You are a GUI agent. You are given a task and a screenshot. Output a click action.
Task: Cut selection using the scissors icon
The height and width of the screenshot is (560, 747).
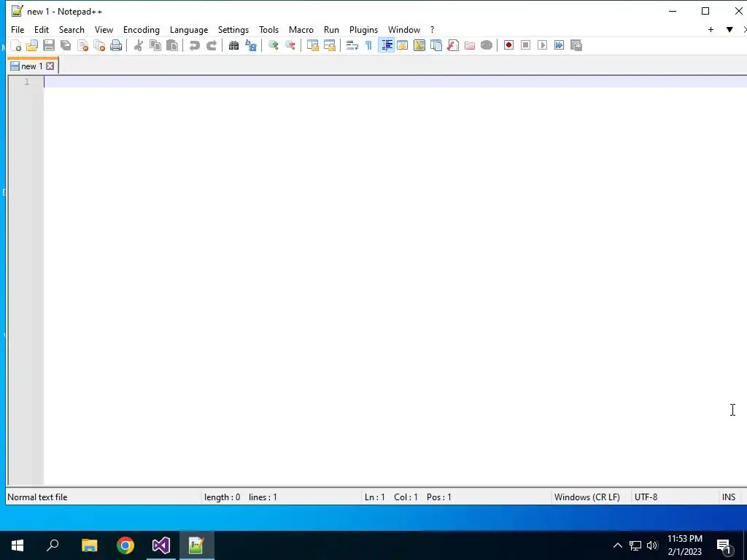pos(138,45)
